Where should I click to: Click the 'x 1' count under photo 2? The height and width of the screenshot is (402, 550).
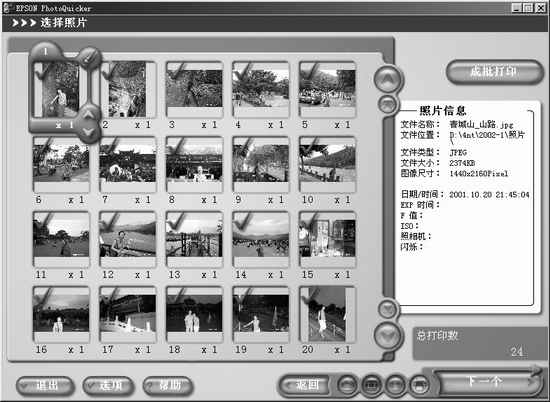(143, 125)
